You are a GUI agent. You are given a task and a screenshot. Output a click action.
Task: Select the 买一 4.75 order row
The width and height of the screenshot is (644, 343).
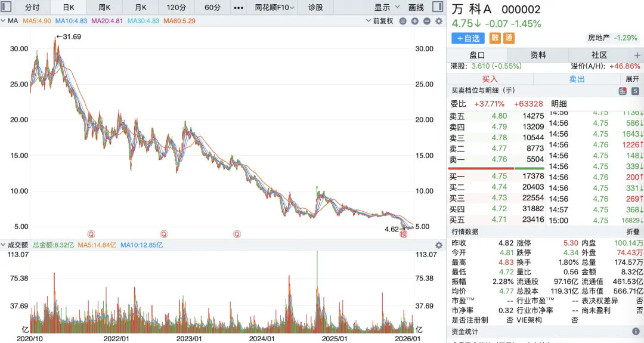496,176
